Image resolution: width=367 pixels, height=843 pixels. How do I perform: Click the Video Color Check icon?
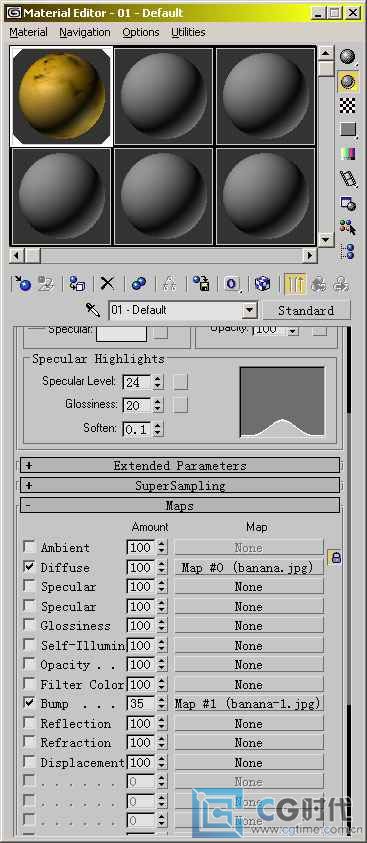pyautogui.click(x=349, y=154)
